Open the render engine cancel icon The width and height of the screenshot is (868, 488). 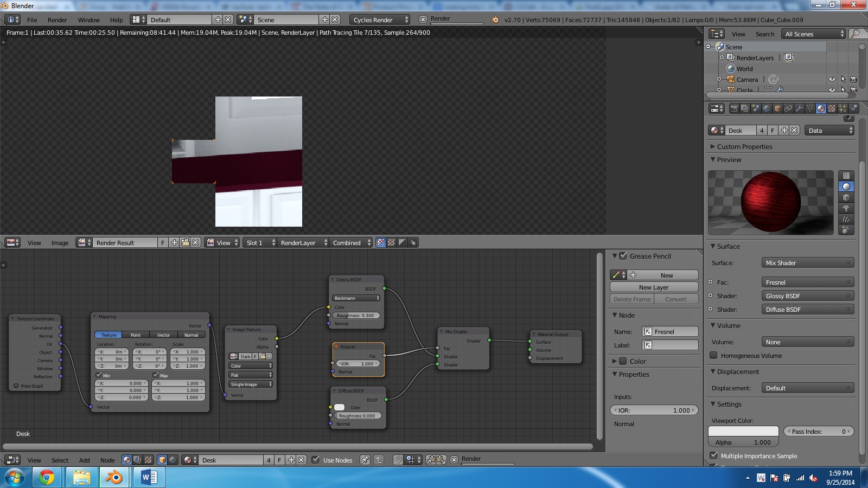(x=423, y=20)
